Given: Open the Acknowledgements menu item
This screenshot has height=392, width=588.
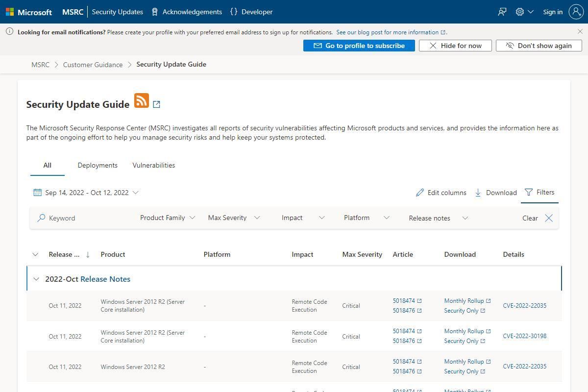Looking at the screenshot, I should (187, 12).
